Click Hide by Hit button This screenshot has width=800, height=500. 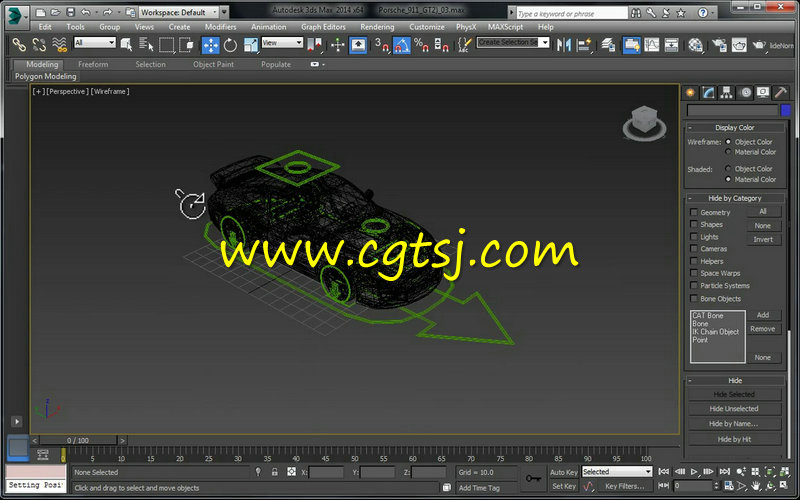[x=734, y=439]
